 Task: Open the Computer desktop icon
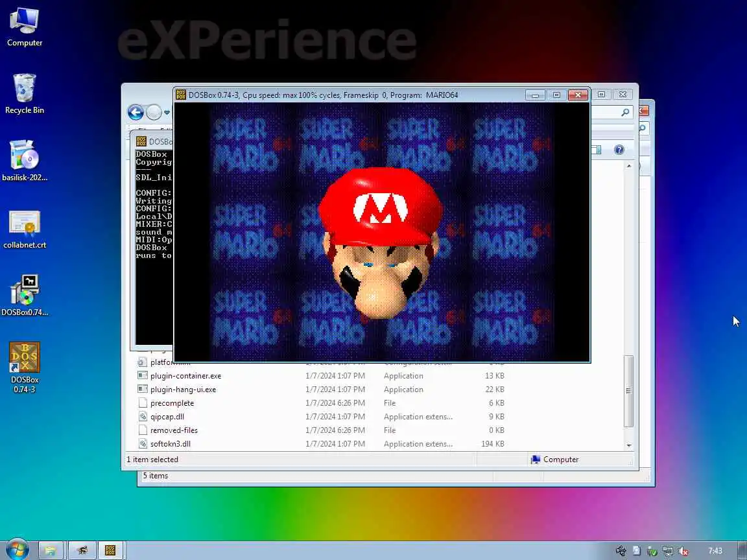pyautogui.click(x=24, y=27)
